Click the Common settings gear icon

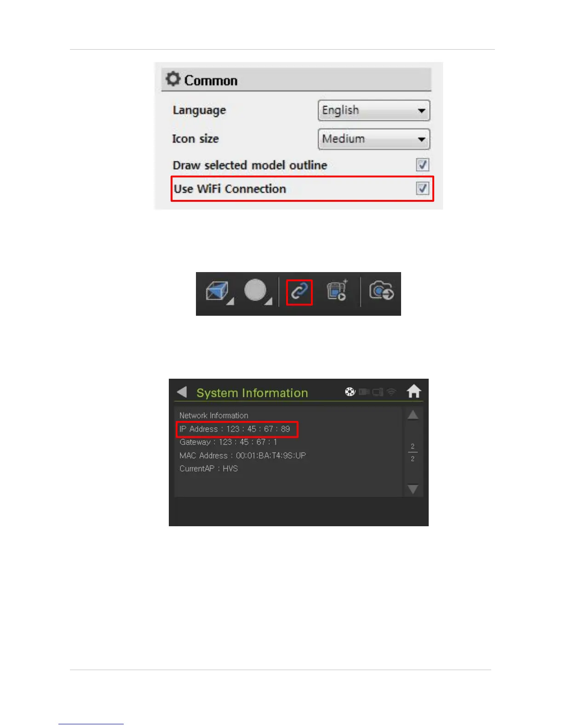point(172,79)
